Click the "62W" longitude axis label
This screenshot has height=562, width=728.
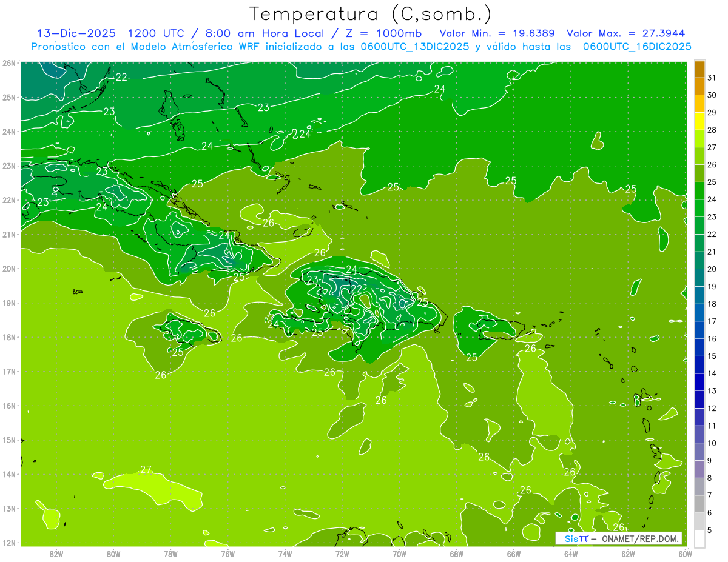[x=628, y=554]
